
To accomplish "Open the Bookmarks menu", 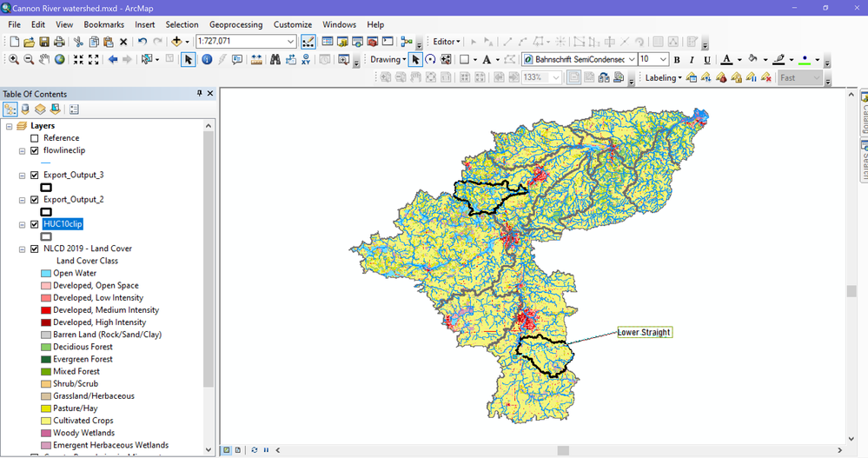I will (103, 24).
